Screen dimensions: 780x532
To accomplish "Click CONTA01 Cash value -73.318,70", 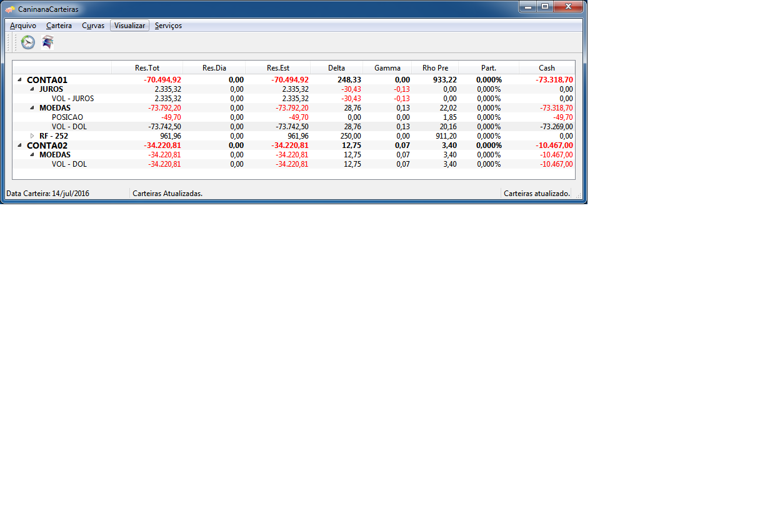I will 554,80.
